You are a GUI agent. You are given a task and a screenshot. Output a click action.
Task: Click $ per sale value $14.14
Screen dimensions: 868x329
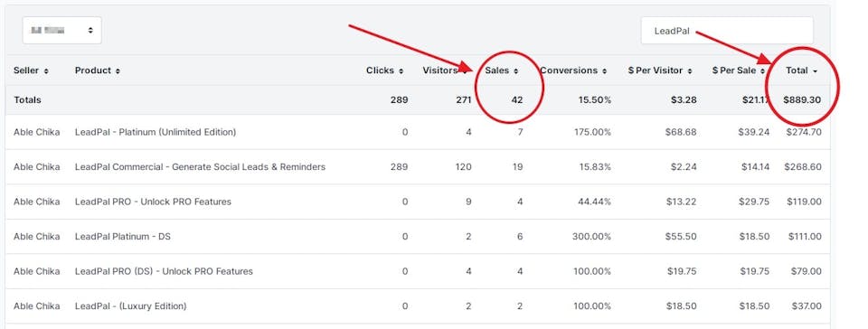click(755, 166)
